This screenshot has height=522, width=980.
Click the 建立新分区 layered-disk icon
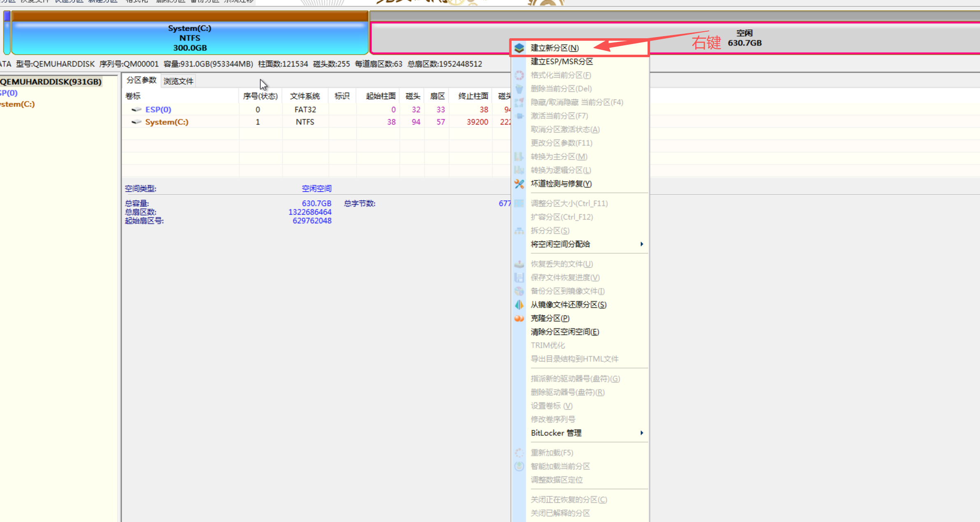pos(519,47)
